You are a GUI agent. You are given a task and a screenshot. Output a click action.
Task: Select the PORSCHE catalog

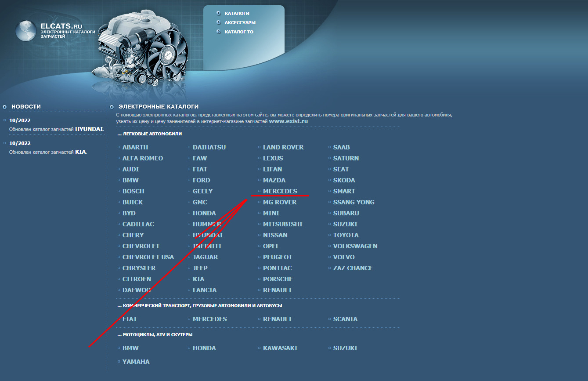pos(278,279)
